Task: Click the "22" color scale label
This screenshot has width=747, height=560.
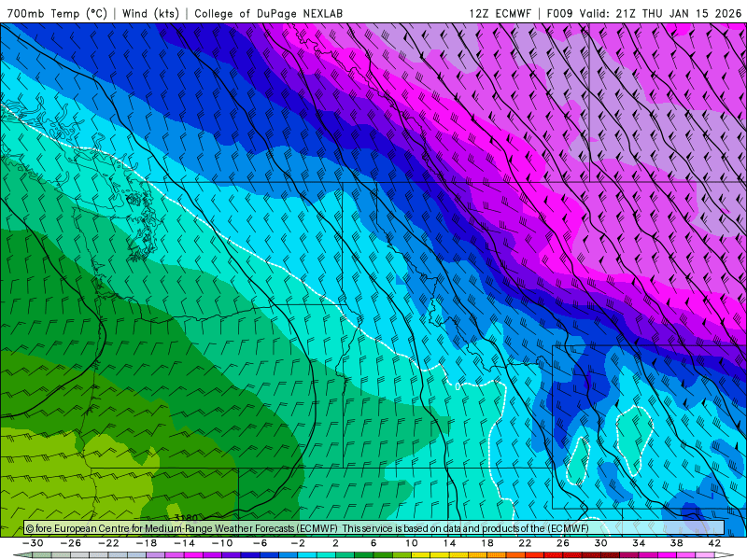Action: point(525,543)
